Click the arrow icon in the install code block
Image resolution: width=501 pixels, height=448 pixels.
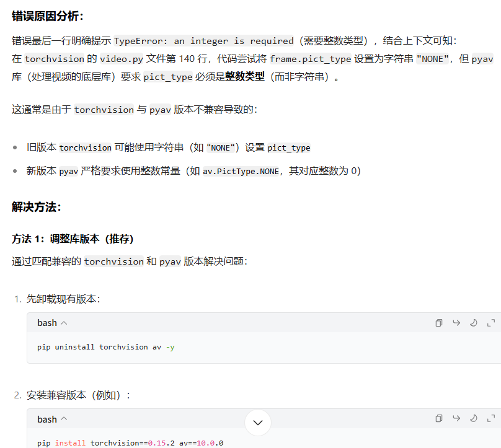pos(456,418)
